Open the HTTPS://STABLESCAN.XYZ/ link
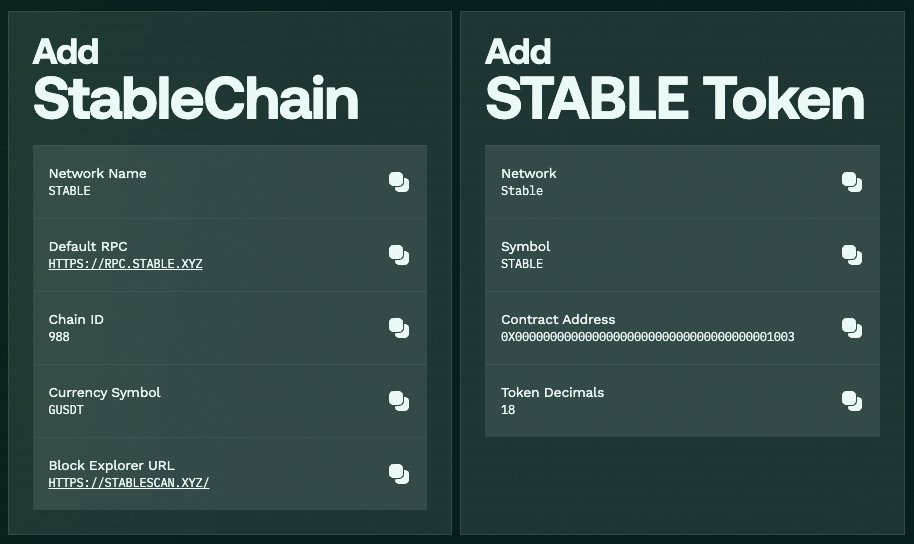The height and width of the screenshot is (544, 914). pos(129,483)
